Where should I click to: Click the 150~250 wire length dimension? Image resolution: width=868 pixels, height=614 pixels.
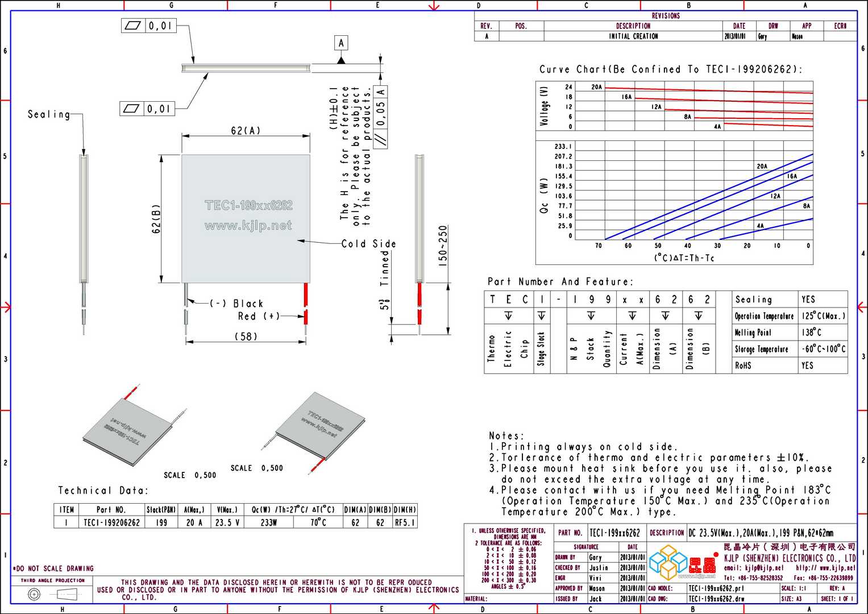pos(443,246)
